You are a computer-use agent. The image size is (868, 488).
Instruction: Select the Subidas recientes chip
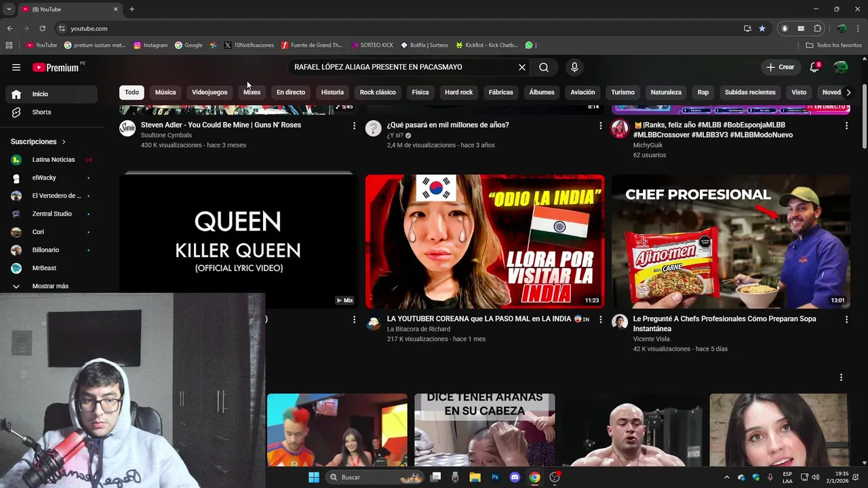[750, 92]
